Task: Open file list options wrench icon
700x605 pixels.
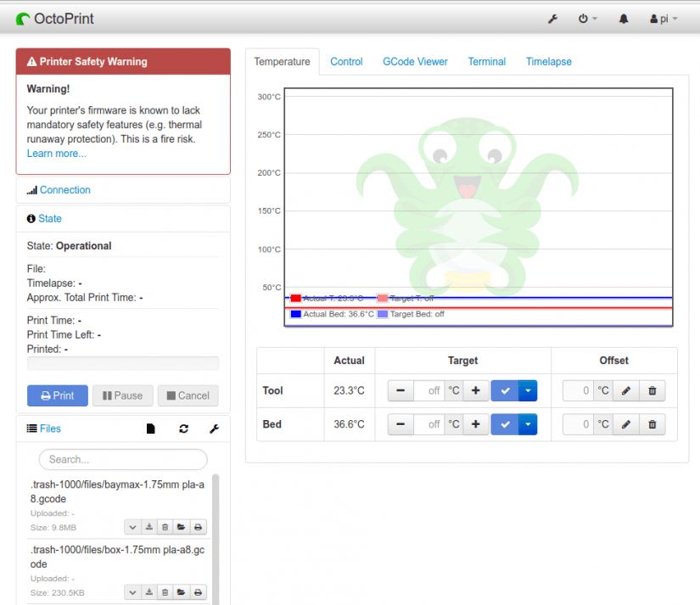Action: (x=215, y=429)
